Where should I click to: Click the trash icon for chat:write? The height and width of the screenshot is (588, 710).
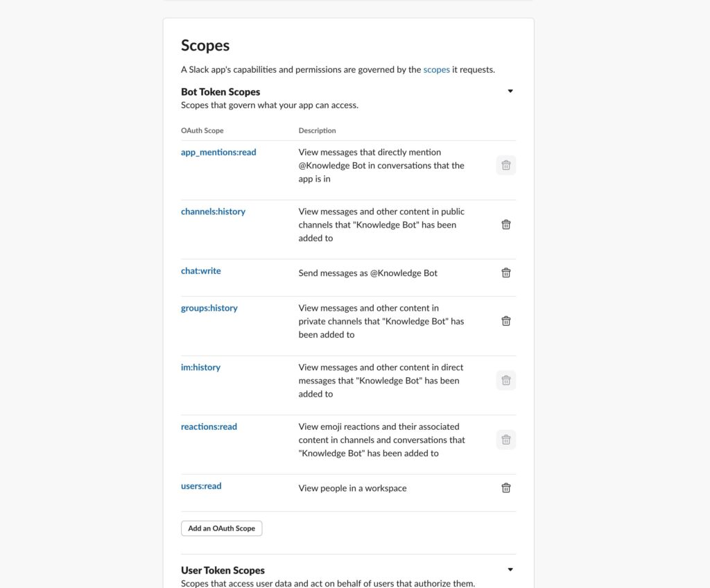(506, 273)
